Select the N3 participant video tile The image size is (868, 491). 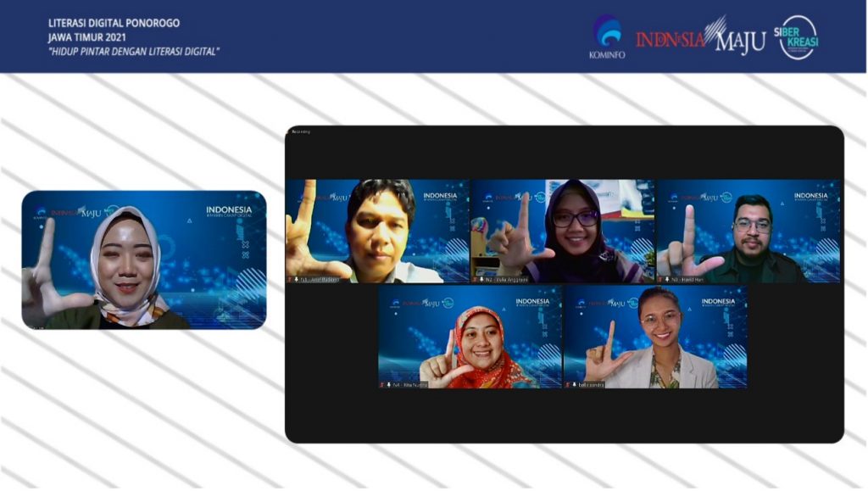[x=748, y=231]
